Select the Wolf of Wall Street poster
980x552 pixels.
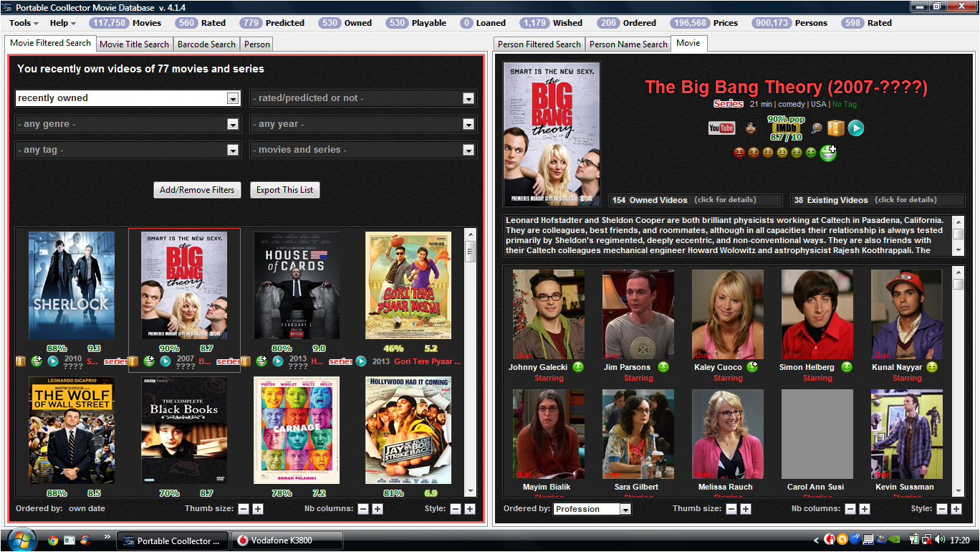72,430
